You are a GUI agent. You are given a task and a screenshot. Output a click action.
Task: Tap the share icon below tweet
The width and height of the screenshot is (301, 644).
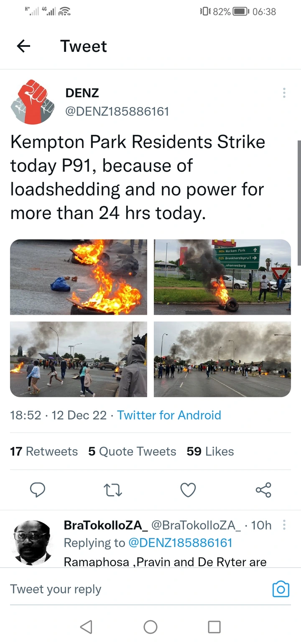tap(263, 490)
